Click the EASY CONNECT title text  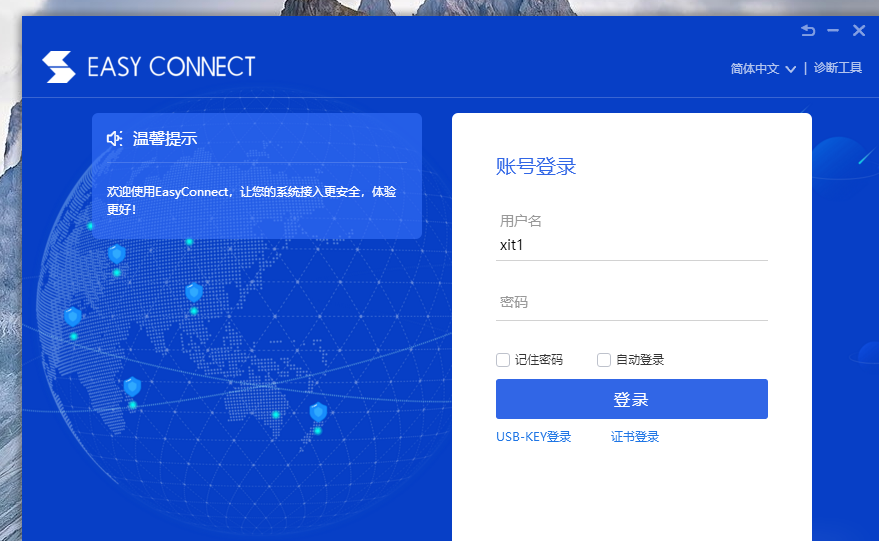click(171, 67)
